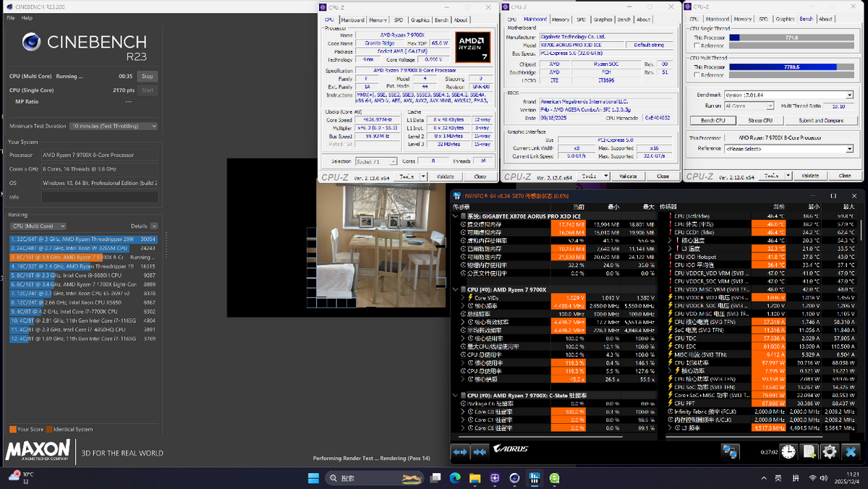The image size is (868, 489).
Task: Expand Core VIDs row in HWiNFO
Action: coord(463,297)
